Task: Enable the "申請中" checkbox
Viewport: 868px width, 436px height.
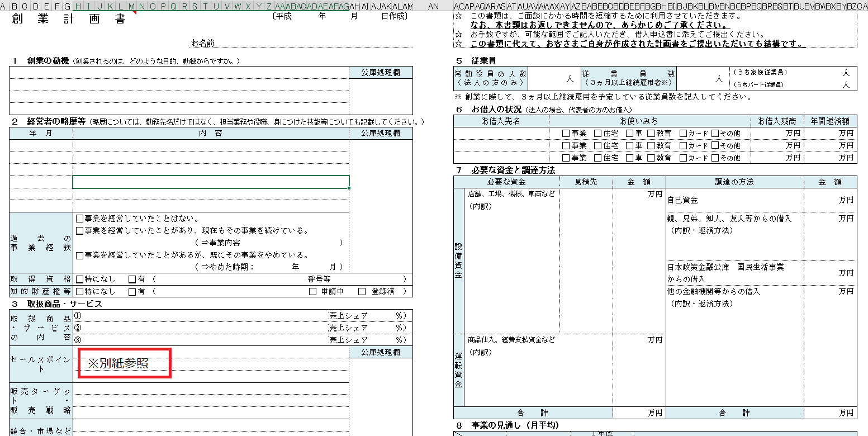Action: 313,292
